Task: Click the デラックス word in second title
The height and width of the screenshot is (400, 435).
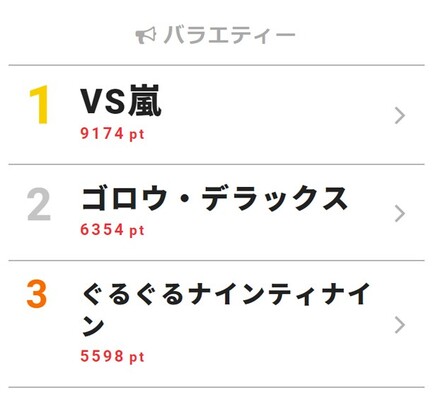Action: click(275, 199)
